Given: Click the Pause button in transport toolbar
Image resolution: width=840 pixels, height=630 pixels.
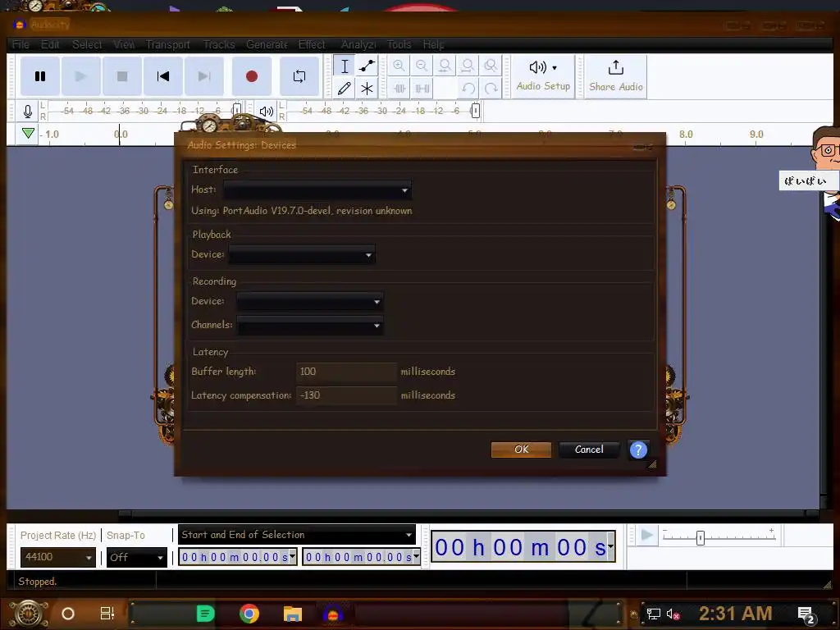Looking at the screenshot, I should [40, 76].
